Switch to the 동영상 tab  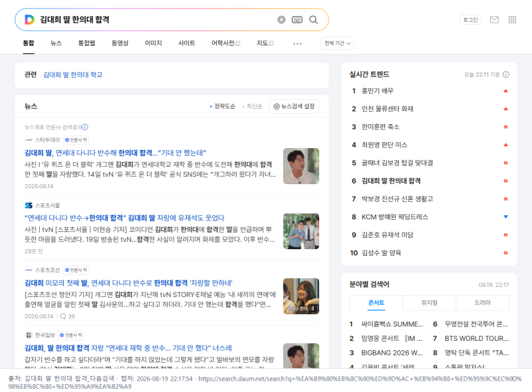(x=120, y=43)
